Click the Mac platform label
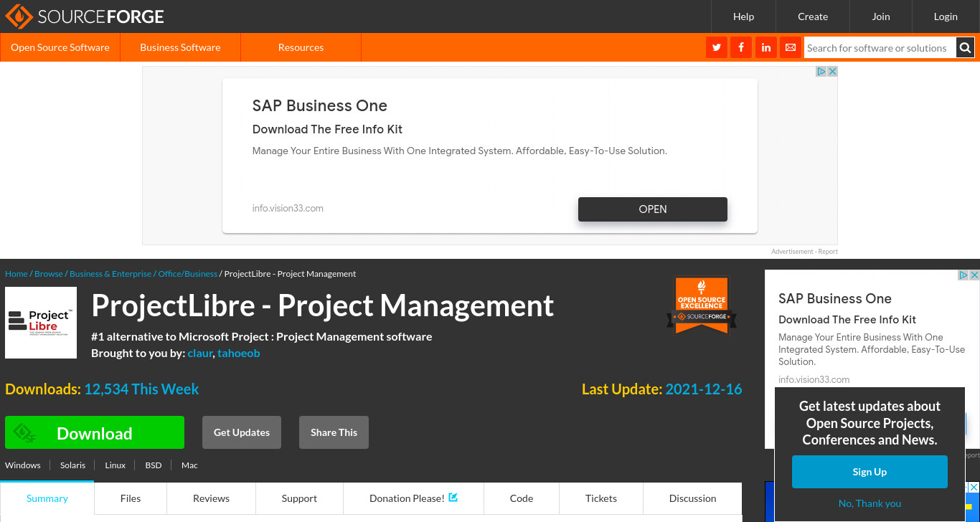 coord(189,465)
